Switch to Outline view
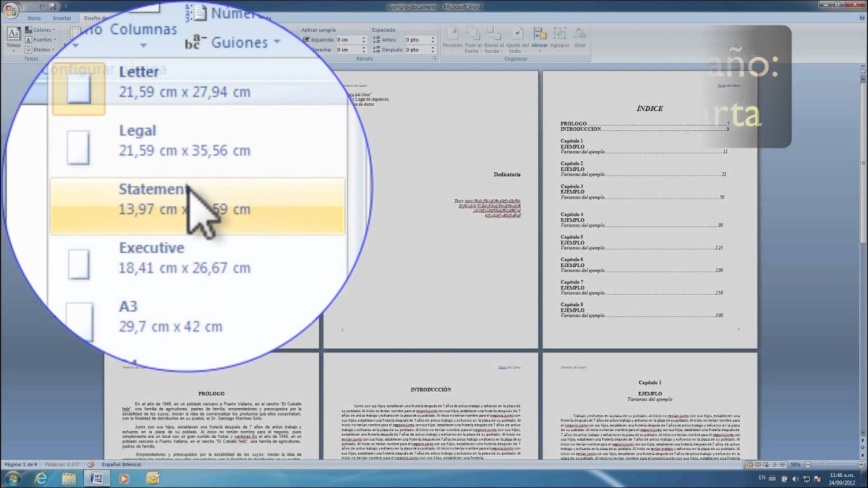 pyautogui.click(x=774, y=465)
